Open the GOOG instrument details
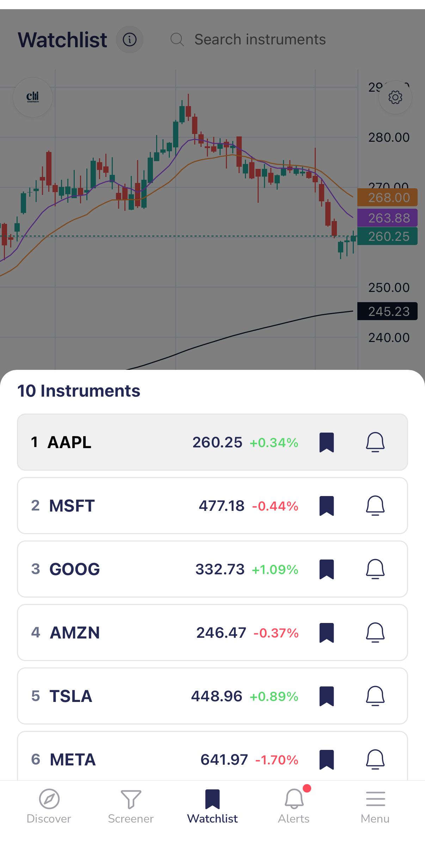 coord(141,569)
